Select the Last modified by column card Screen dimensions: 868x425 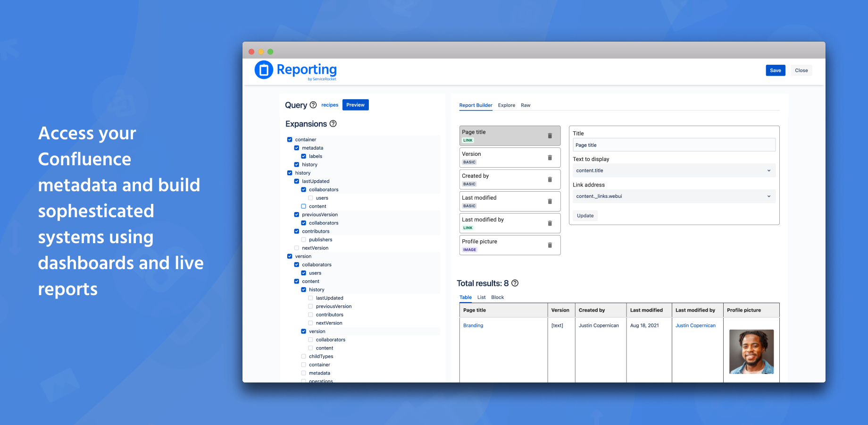coord(510,223)
